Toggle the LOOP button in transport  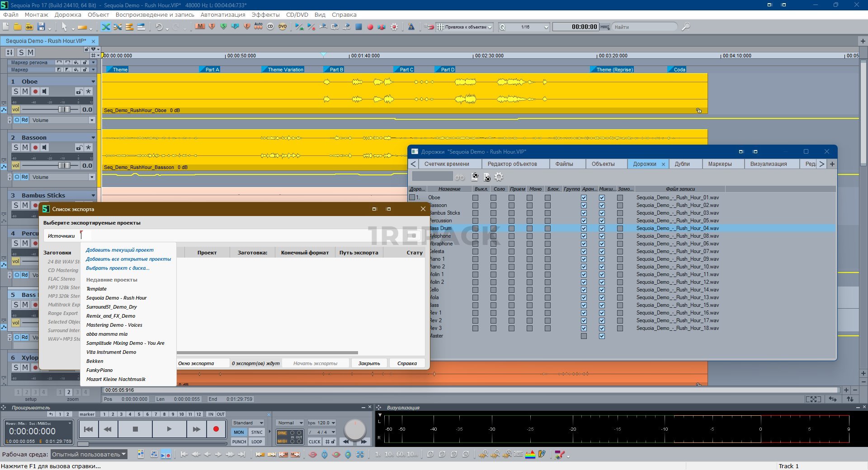point(257,442)
